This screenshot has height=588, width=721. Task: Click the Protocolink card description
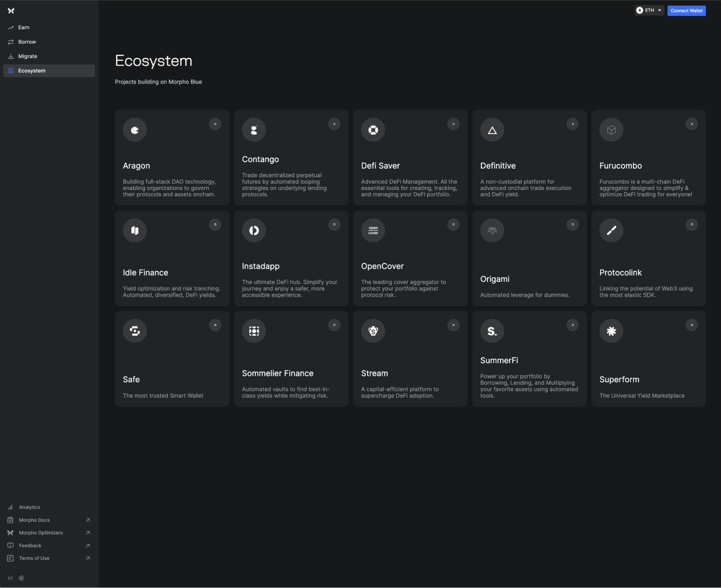[x=646, y=291]
